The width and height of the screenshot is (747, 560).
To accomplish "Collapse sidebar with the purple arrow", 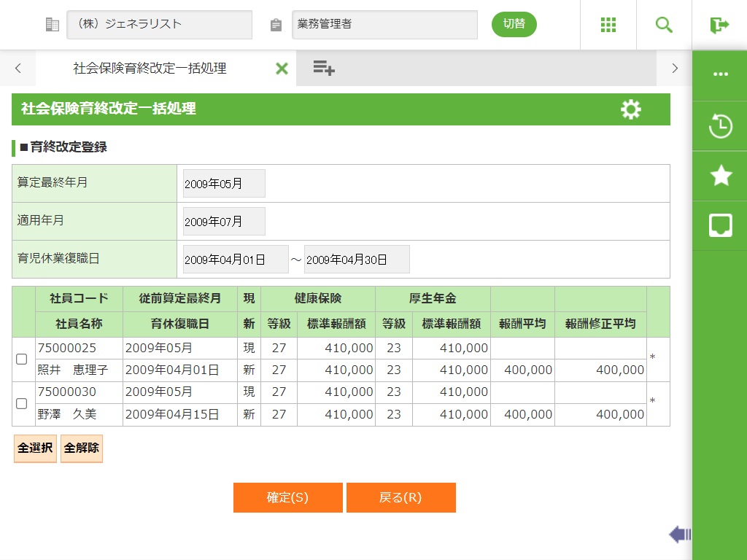I will 679,534.
